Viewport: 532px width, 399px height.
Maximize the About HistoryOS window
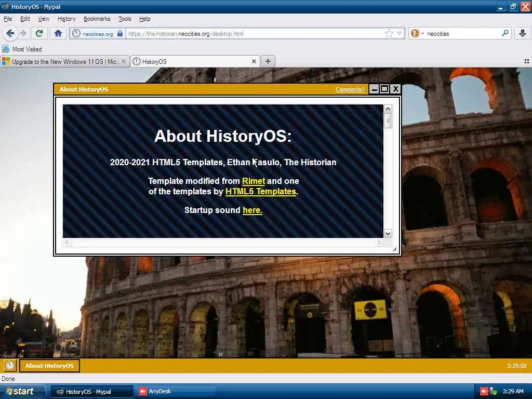pos(384,89)
